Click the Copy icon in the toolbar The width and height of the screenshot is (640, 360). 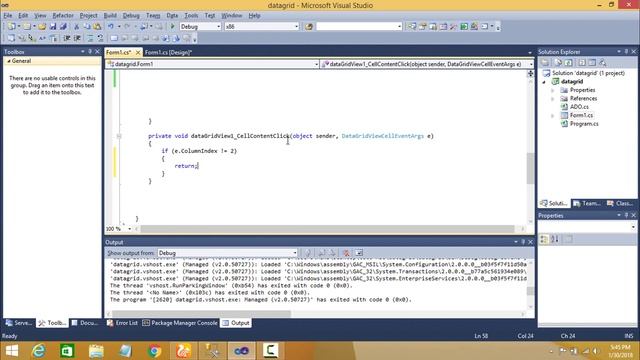(87, 27)
